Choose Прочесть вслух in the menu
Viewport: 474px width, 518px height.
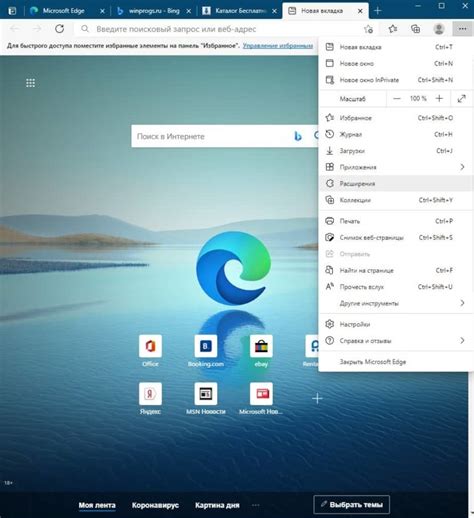point(396,287)
